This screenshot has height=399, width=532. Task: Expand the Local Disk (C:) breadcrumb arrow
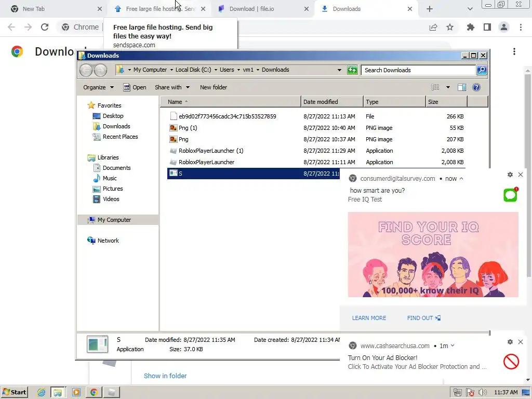(x=216, y=70)
